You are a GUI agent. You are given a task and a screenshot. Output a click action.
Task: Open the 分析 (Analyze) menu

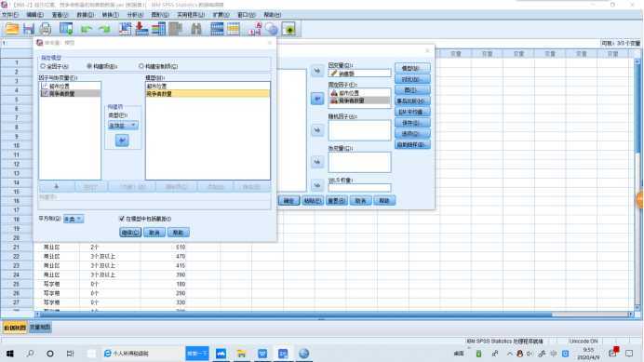(135, 15)
